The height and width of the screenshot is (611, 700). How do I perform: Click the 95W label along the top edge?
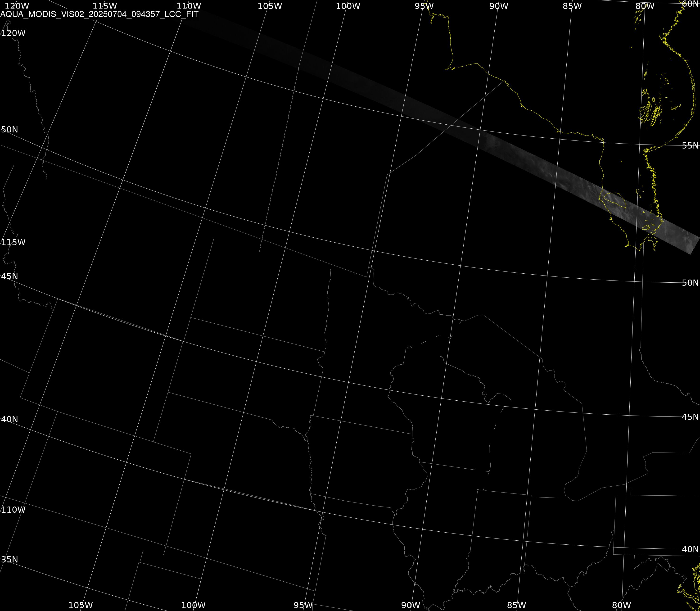point(424,6)
